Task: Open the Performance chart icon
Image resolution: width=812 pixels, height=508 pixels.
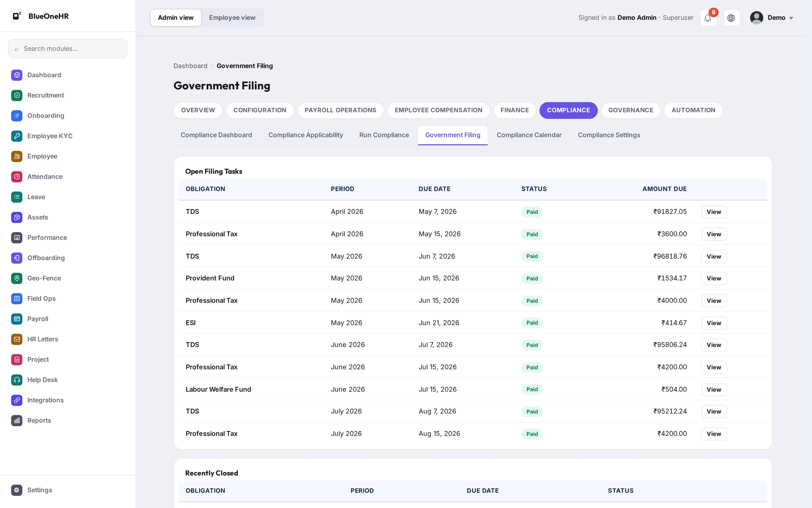Action: [17, 237]
